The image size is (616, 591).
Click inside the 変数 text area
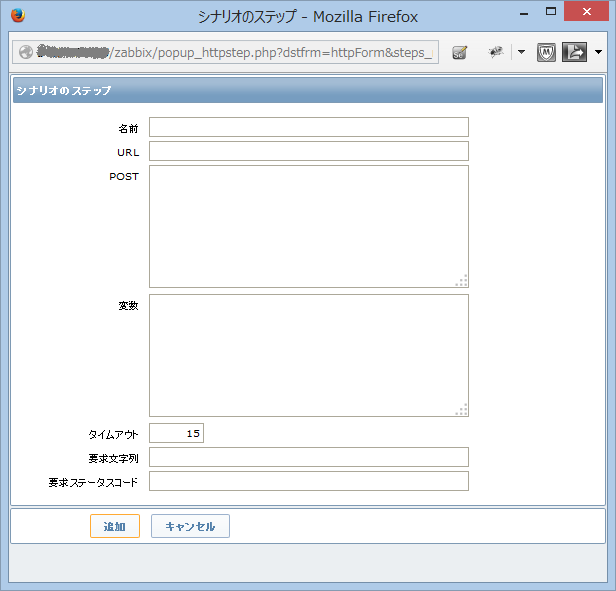[x=309, y=355]
